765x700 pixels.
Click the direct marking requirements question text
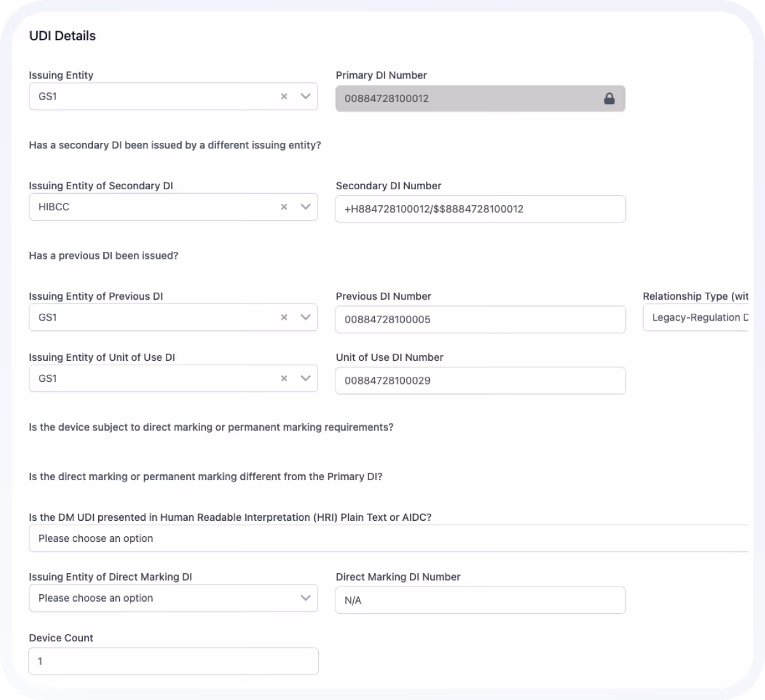point(211,427)
